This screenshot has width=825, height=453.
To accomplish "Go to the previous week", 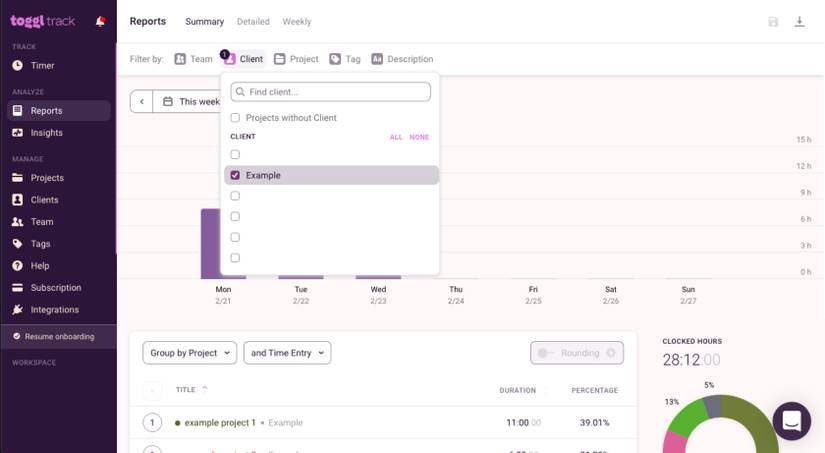I will click(142, 102).
